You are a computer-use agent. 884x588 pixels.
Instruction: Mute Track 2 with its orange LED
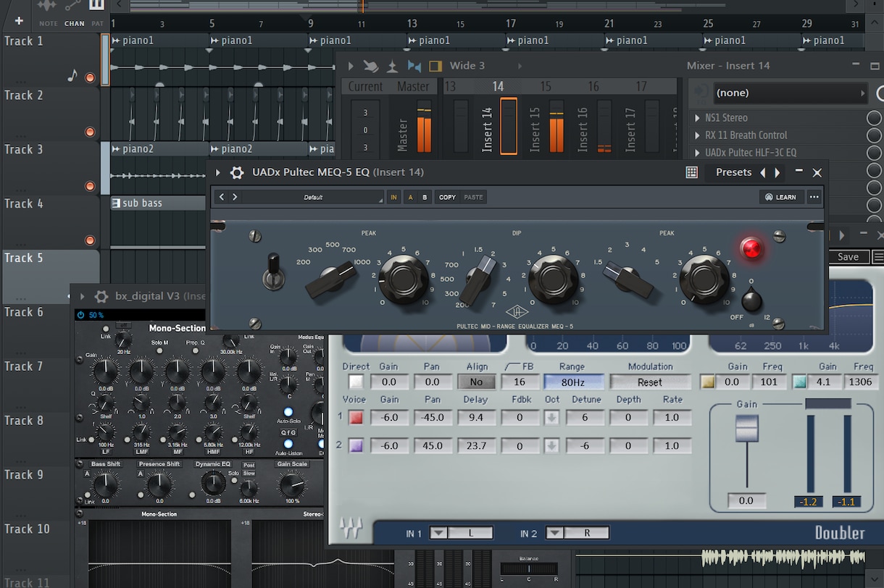pos(90,132)
